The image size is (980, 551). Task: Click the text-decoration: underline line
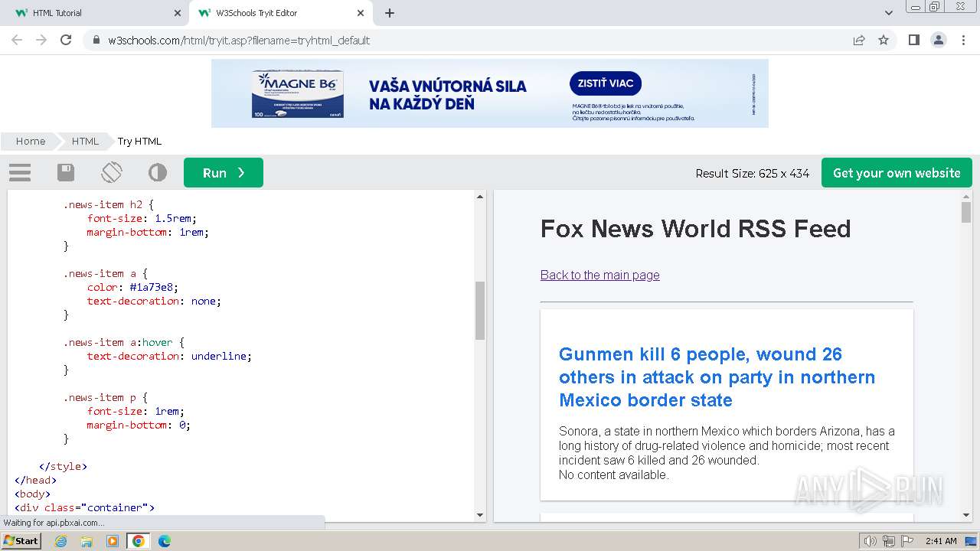(x=169, y=356)
